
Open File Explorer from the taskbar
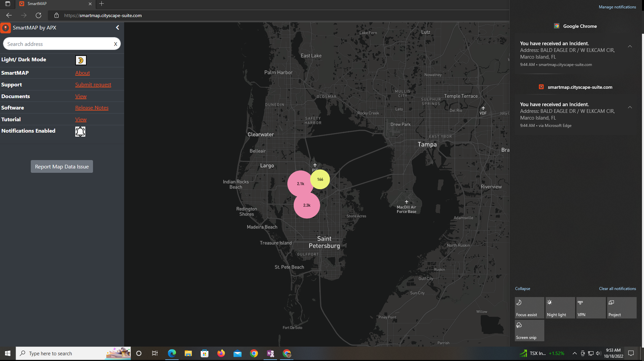coord(188,353)
